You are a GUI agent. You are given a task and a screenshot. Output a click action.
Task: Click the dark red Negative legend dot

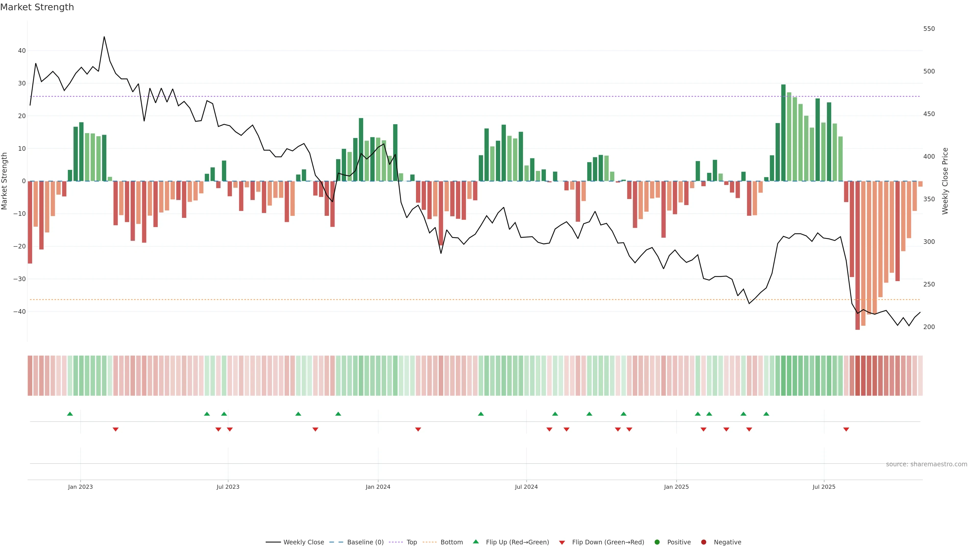[703, 542]
